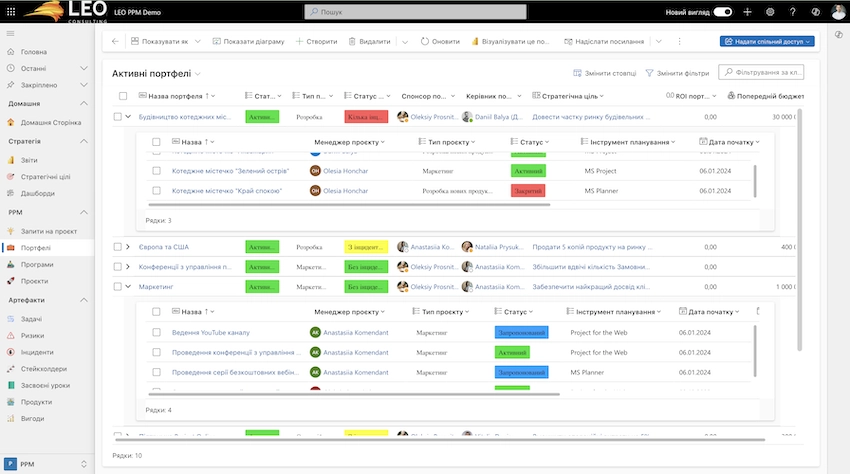The image size is (850, 474).
Task: Click the Пошук search field
Action: pyautogui.click(x=430, y=12)
